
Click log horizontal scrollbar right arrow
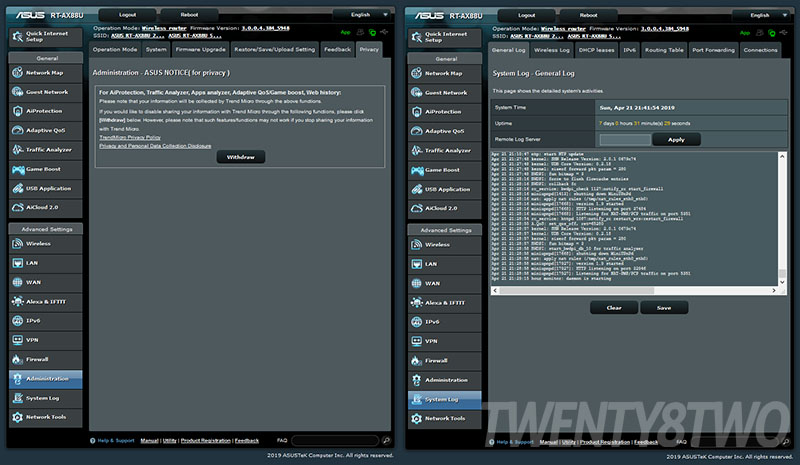click(774, 290)
